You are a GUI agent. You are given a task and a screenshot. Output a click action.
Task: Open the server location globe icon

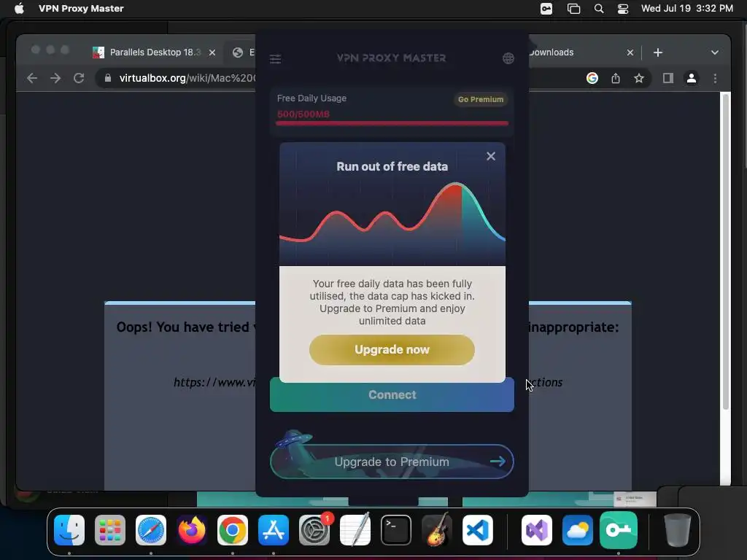pyautogui.click(x=508, y=58)
